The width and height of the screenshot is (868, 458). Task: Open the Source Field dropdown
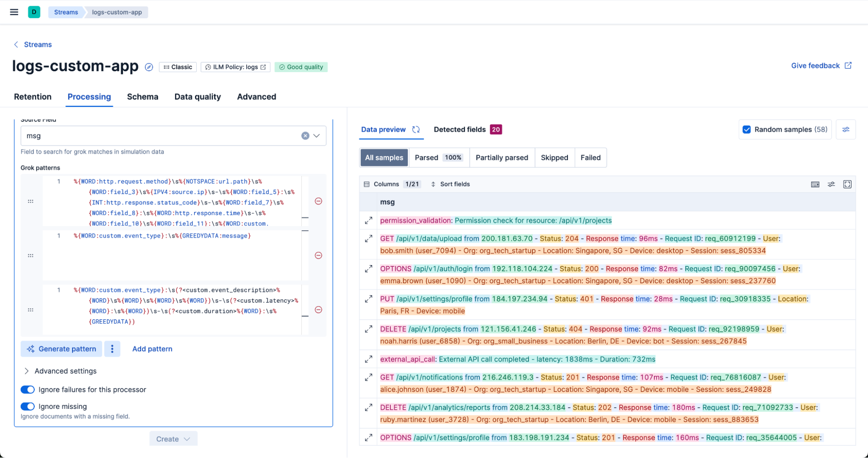click(317, 136)
